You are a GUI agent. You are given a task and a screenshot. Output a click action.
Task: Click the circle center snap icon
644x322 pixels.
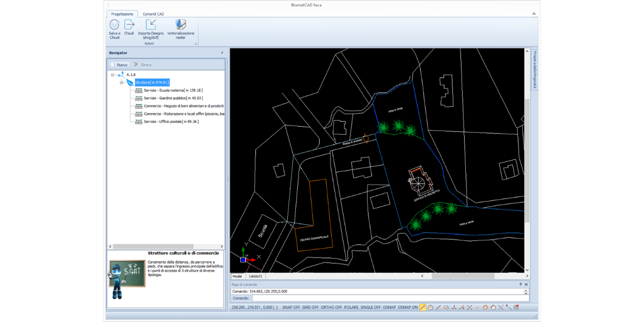click(x=431, y=308)
